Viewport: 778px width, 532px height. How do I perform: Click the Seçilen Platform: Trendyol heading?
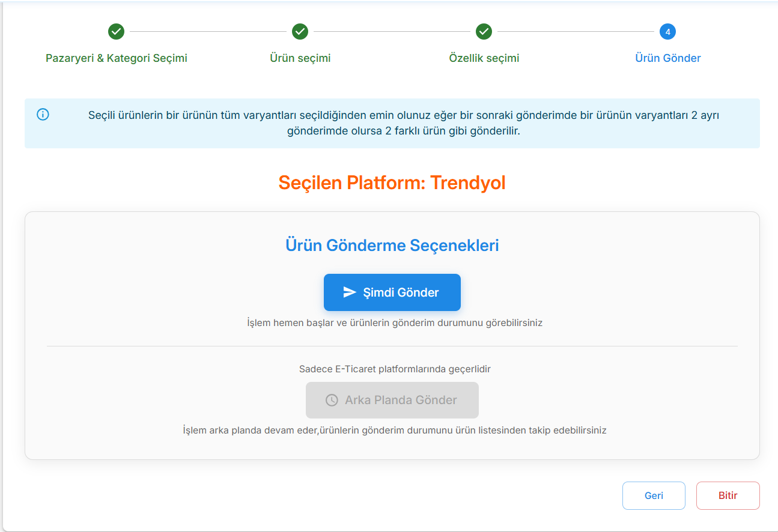point(392,183)
